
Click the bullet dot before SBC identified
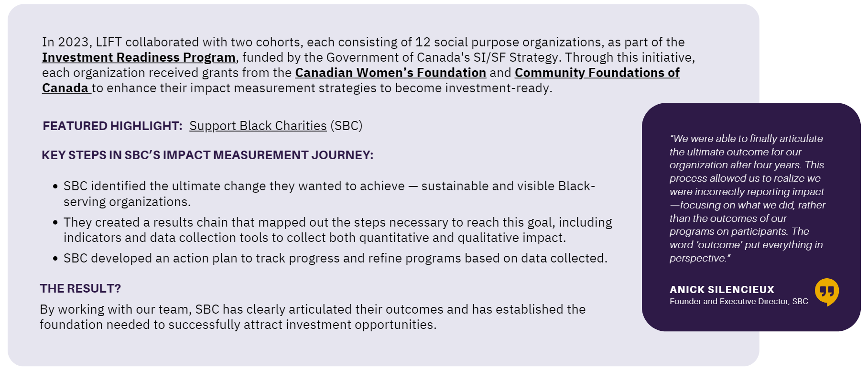(x=55, y=186)
